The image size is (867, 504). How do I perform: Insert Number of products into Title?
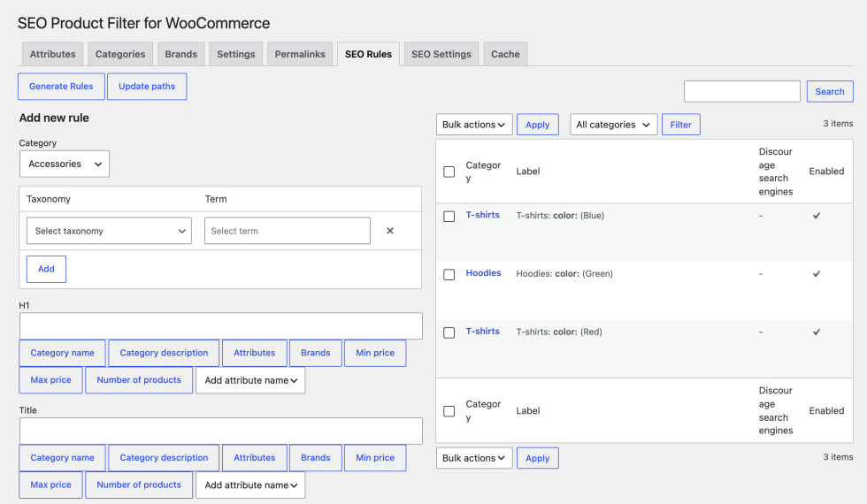pyautogui.click(x=139, y=485)
